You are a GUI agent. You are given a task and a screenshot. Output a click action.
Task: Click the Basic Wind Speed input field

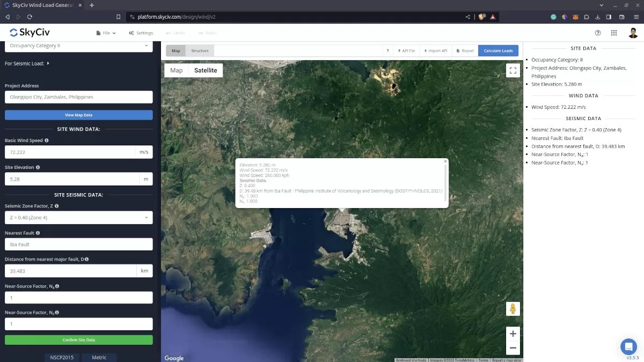[x=70, y=152]
